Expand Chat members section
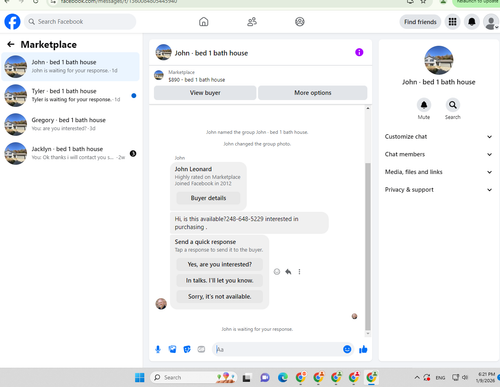500x387 pixels. click(438, 154)
